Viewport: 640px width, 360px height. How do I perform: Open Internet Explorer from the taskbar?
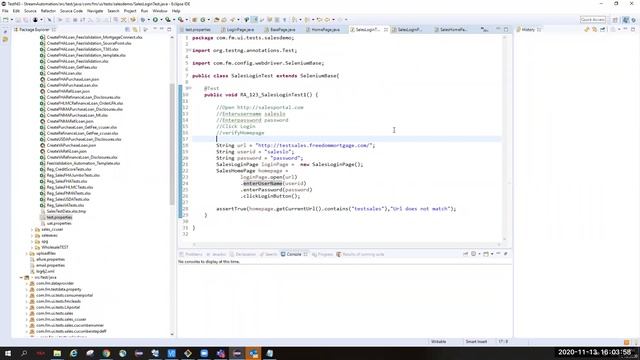(x=73, y=353)
